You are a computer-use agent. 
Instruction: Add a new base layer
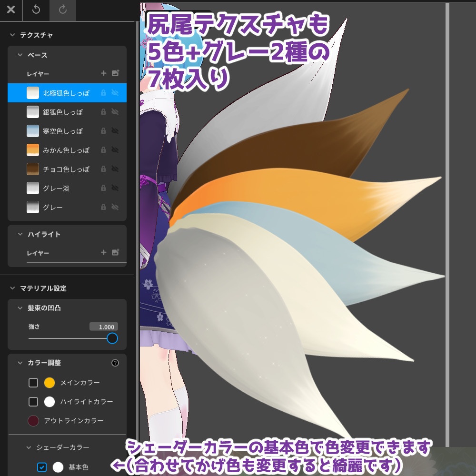click(104, 73)
